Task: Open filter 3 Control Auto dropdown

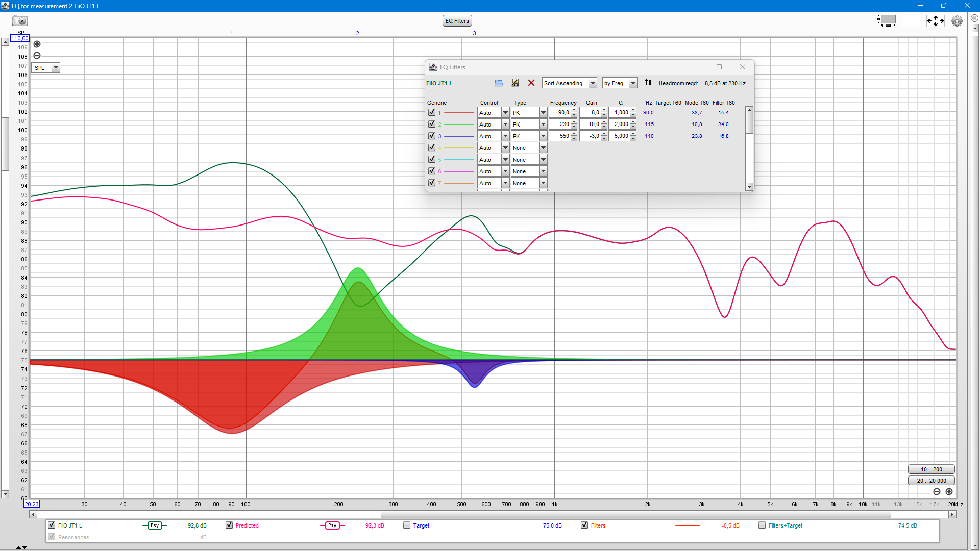Action: [x=494, y=136]
